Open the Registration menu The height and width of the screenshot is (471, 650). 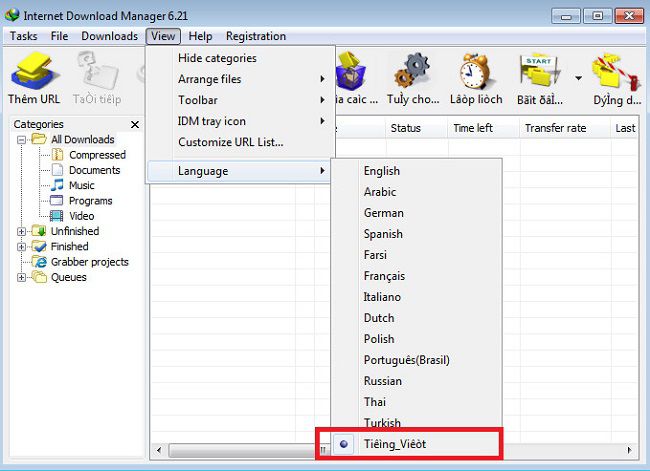(x=256, y=36)
